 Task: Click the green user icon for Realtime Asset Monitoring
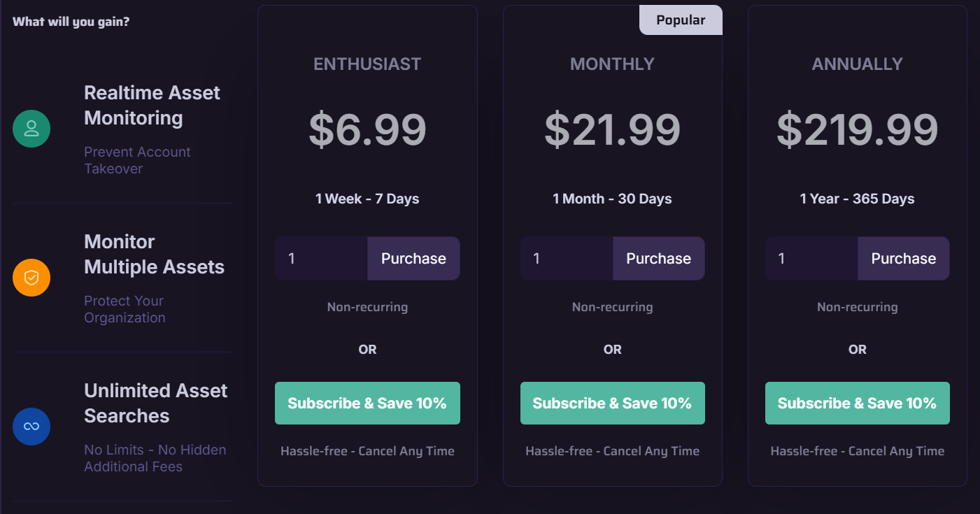(31, 129)
